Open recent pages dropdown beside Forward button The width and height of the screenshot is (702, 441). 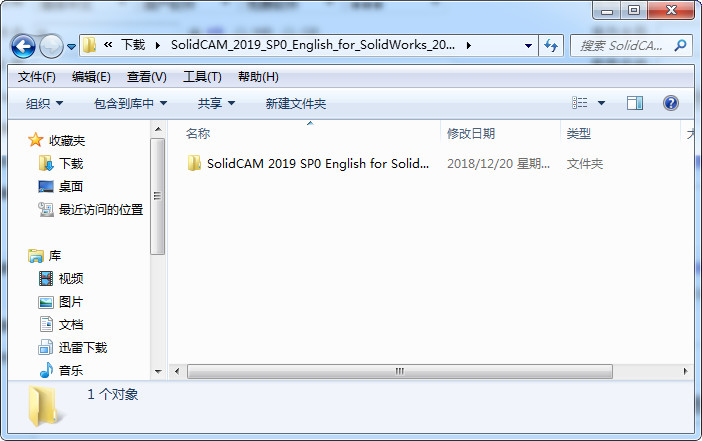coord(71,46)
